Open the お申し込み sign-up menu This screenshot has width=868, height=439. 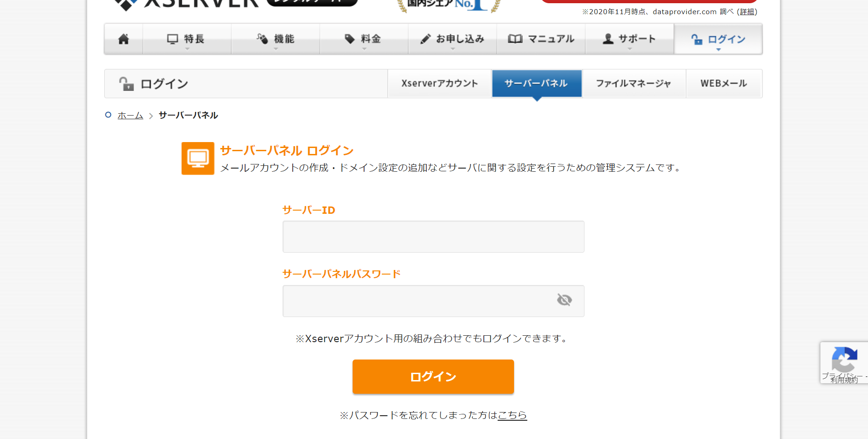point(452,39)
